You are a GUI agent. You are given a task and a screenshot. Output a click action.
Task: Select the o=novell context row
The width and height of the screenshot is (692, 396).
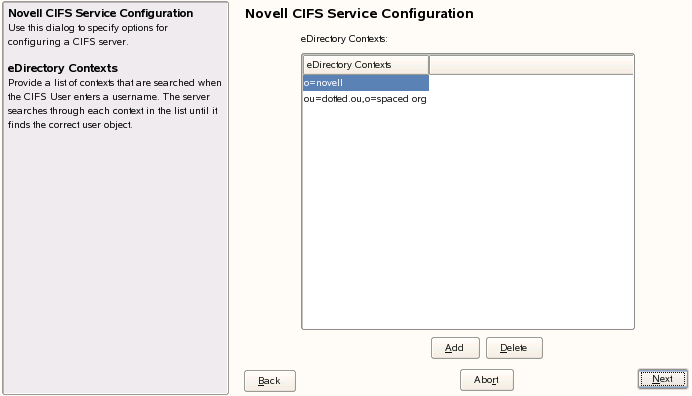tap(365, 83)
